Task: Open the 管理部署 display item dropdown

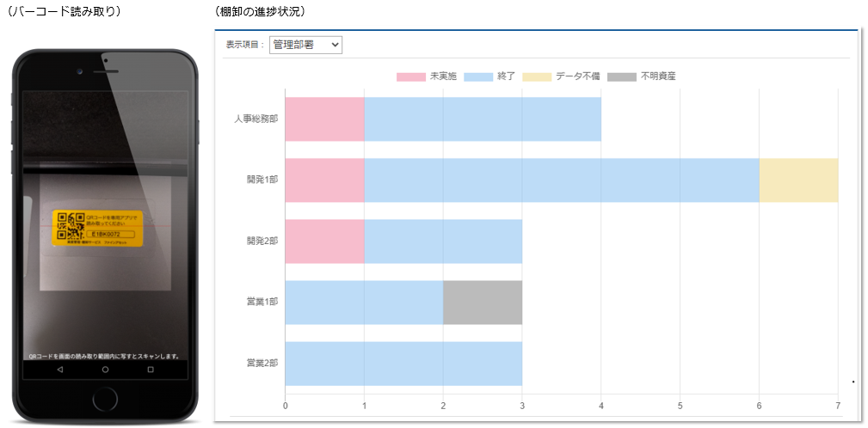Action: pyautogui.click(x=305, y=44)
